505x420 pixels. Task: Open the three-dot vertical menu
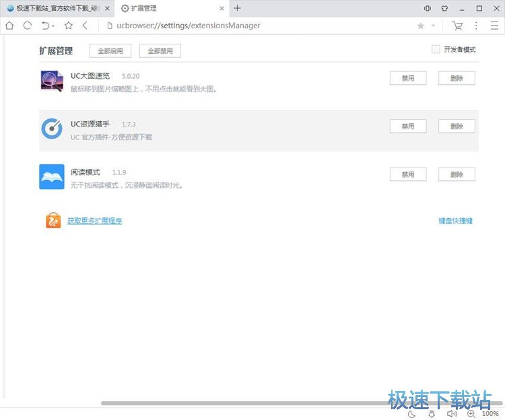point(476,26)
